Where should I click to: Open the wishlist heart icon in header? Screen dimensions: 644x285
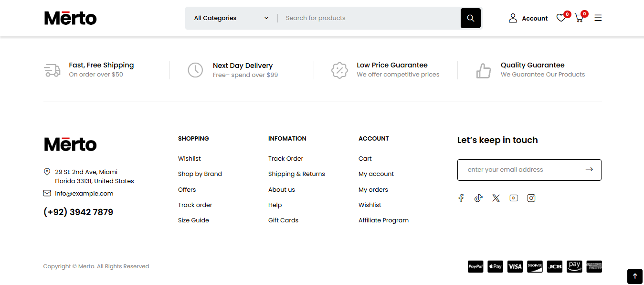561,18
